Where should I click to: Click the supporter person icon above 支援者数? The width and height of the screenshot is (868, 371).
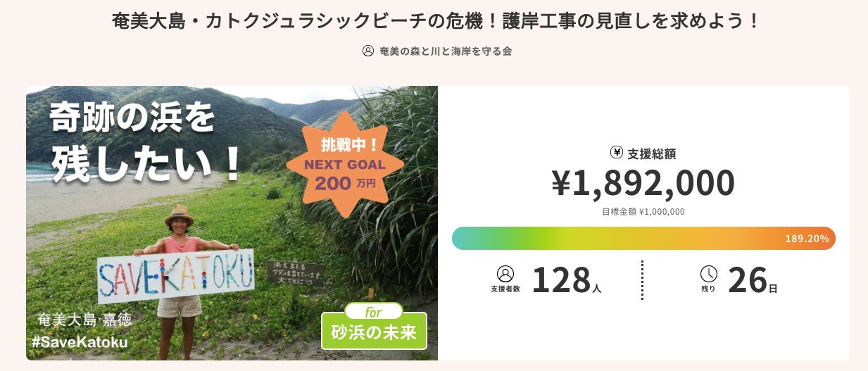pos(505,274)
